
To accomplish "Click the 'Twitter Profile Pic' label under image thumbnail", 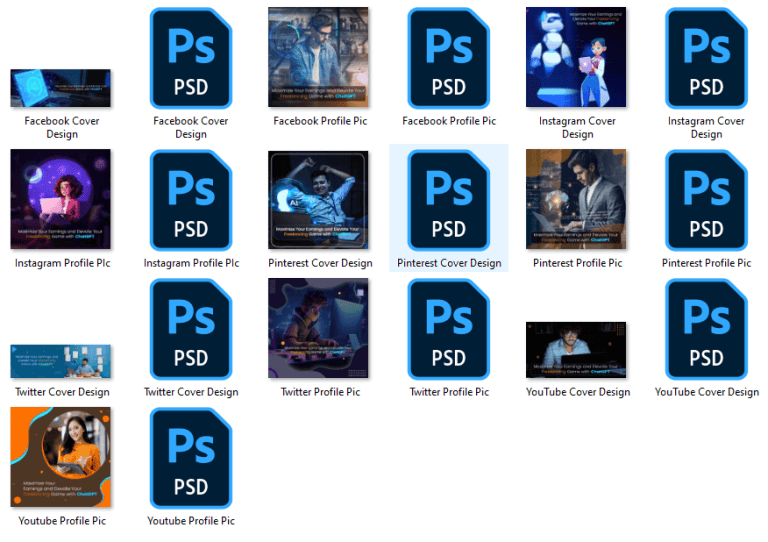I will [320, 392].
